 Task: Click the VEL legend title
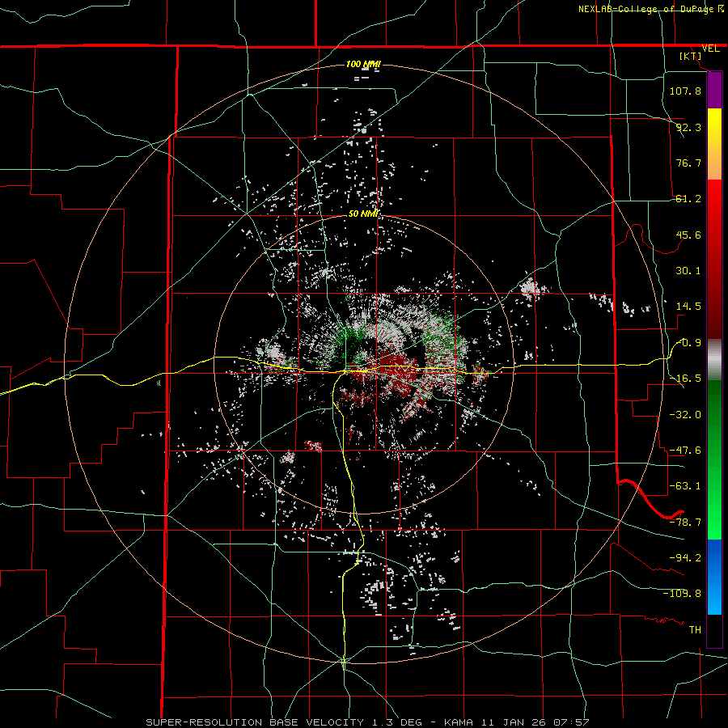(x=710, y=49)
